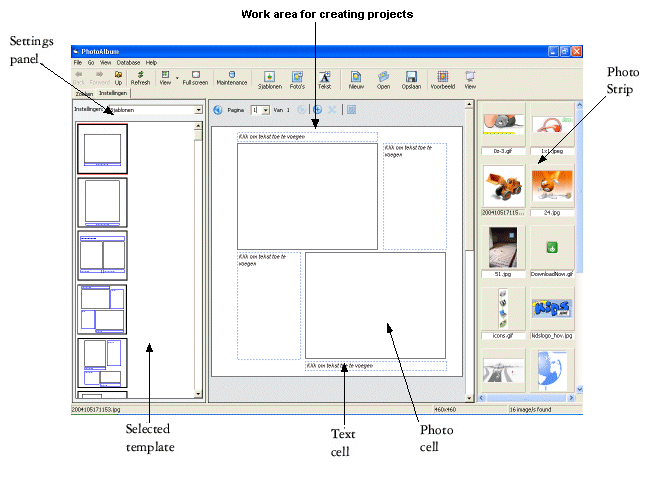648x477 pixels.
Task: Create new project with Nieuw icon
Action: [x=356, y=77]
